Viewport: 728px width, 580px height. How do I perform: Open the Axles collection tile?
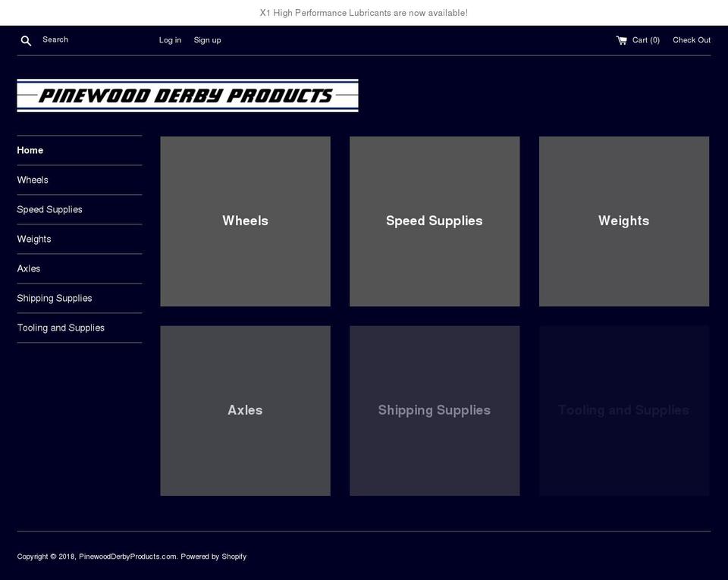[x=245, y=411]
